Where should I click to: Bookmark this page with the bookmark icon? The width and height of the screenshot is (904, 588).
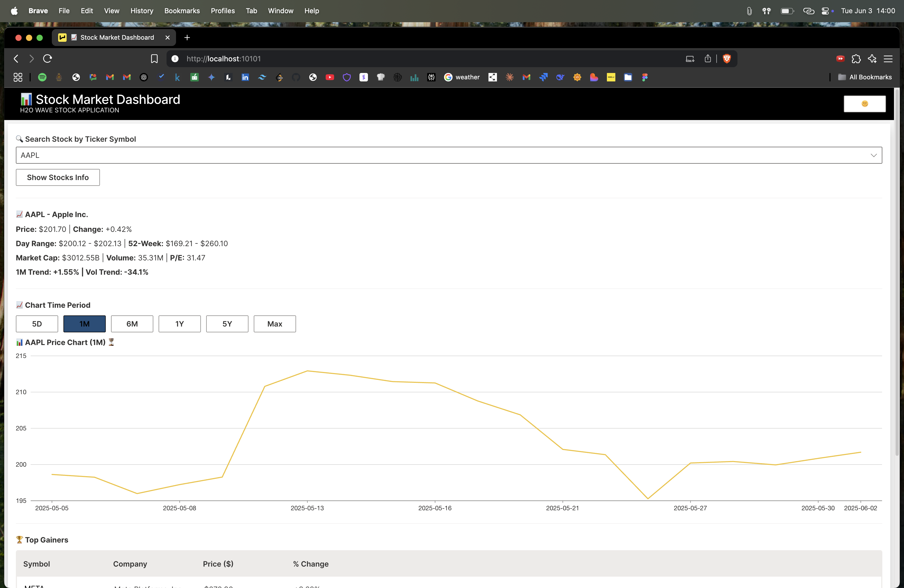coord(154,58)
